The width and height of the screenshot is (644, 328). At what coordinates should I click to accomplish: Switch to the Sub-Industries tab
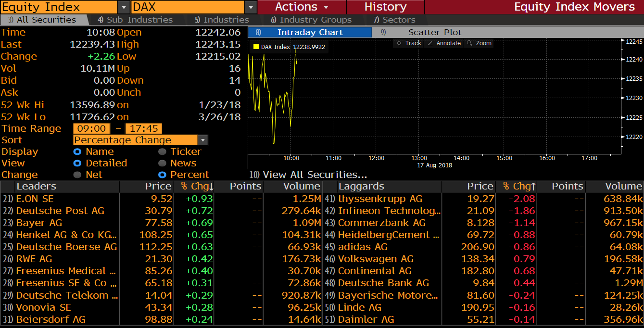[x=135, y=20]
